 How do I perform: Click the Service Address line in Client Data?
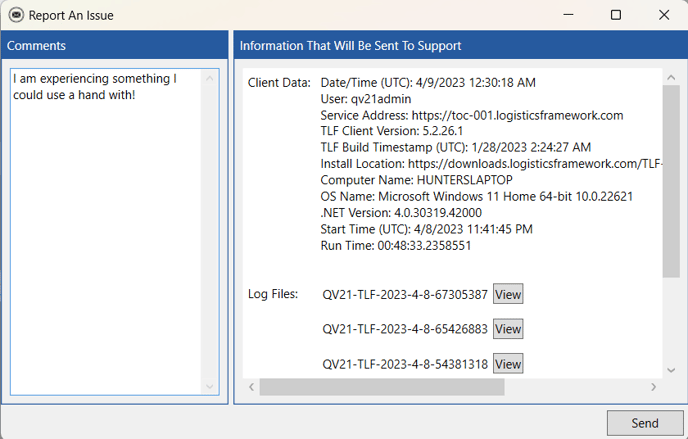point(472,115)
